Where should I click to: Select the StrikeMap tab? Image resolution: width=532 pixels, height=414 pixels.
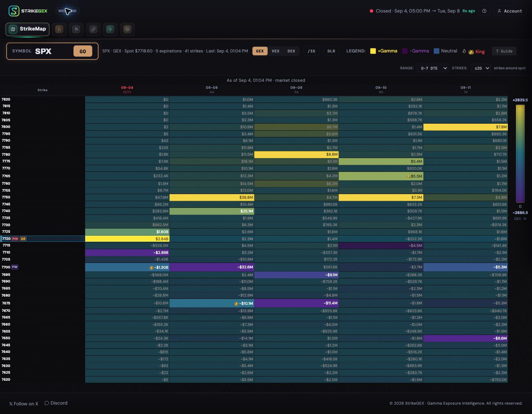coord(27,29)
